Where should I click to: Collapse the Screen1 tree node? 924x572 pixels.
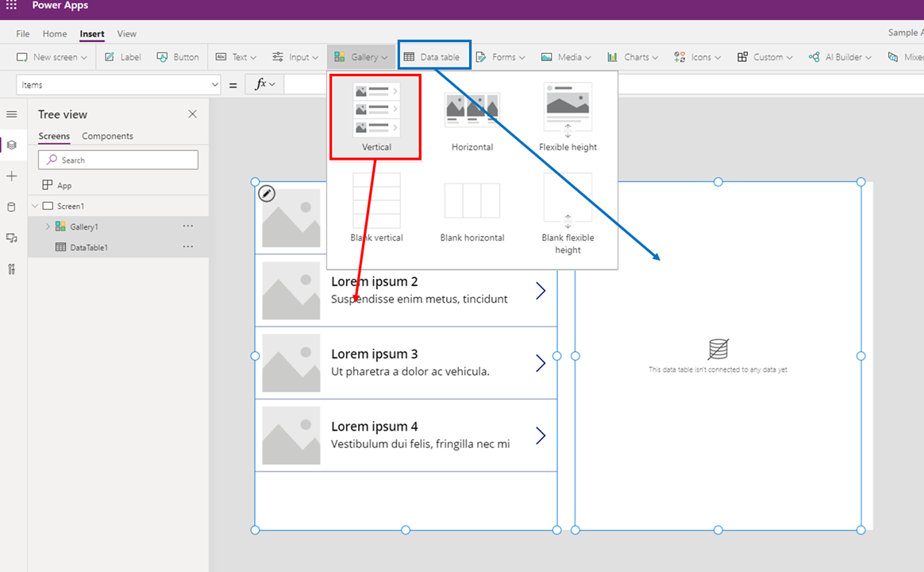tap(35, 206)
